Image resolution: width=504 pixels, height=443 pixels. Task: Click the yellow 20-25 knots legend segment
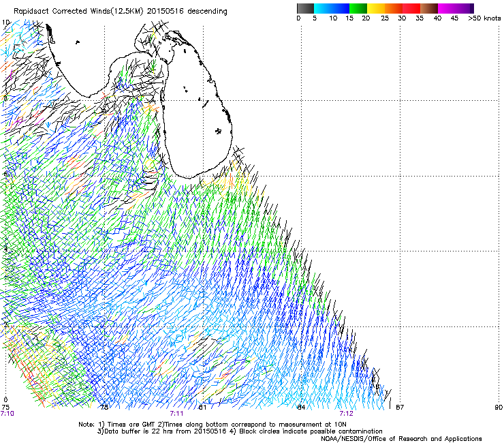(376, 8)
